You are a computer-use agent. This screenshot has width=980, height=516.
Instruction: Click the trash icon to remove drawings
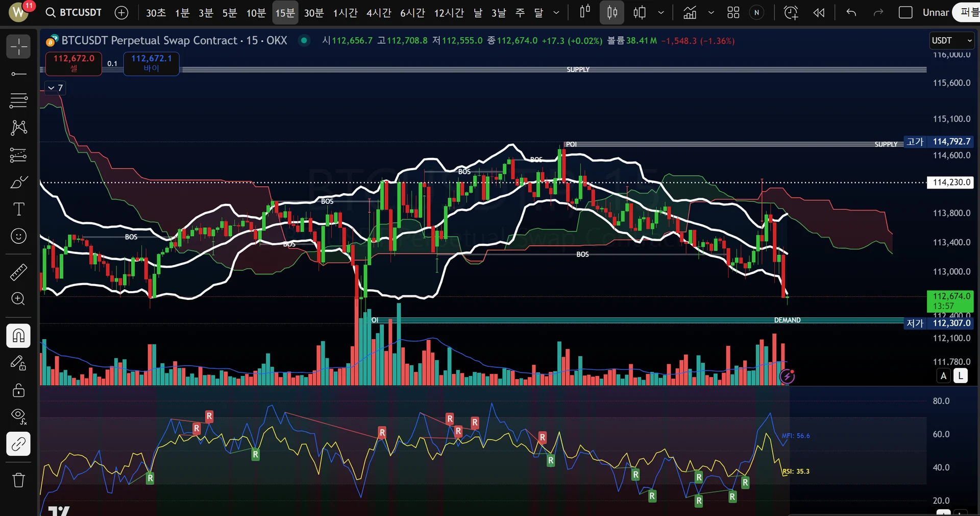18,480
